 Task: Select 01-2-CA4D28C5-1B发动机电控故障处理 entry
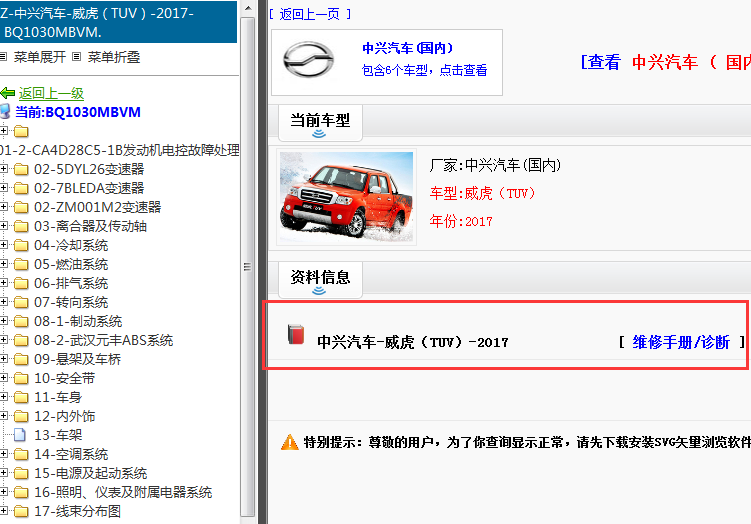(x=120, y=150)
